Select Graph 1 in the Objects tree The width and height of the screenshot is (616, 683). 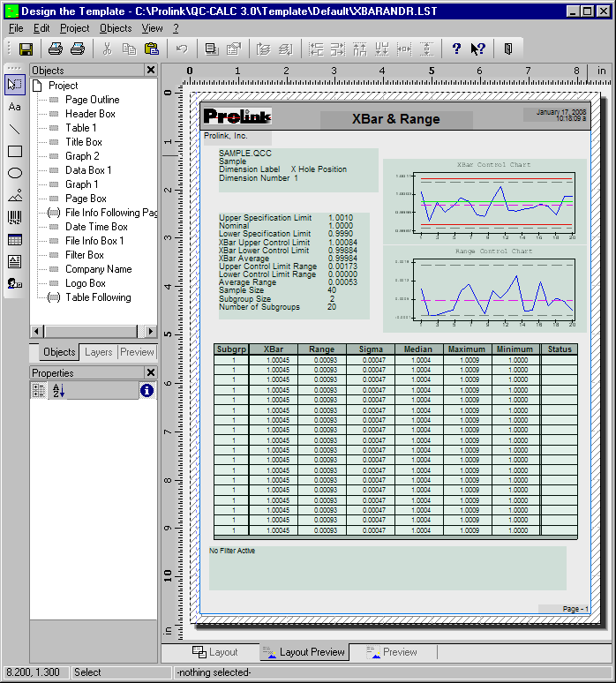pos(81,184)
